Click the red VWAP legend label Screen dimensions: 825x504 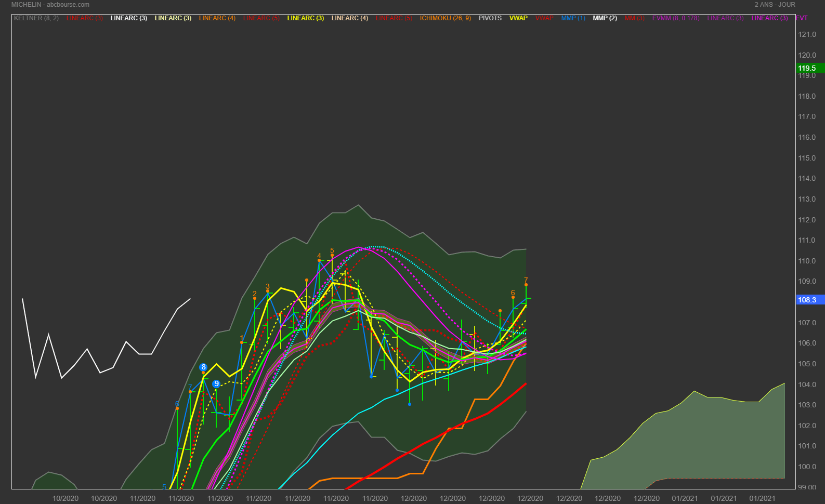pyautogui.click(x=544, y=18)
